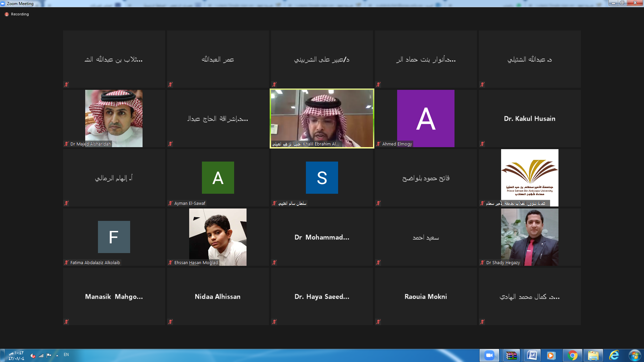The height and width of the screenshot is (362, 644).
Task: Open media player taskbar icon
Action: (551, 355)
